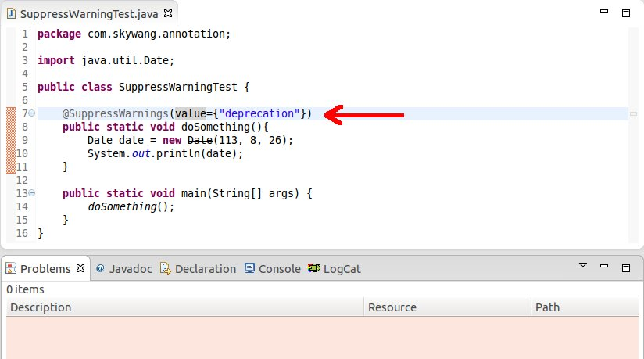The width and height of the screenshot is (644, 359).
Task: Close the SuppressWarningTest.java editor tab
Action: pos(168,13)
